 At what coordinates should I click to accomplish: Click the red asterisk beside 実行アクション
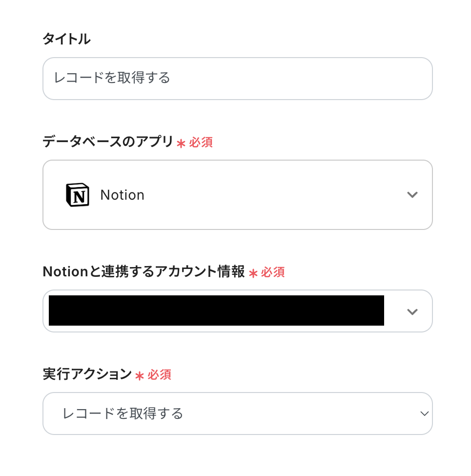140,376
